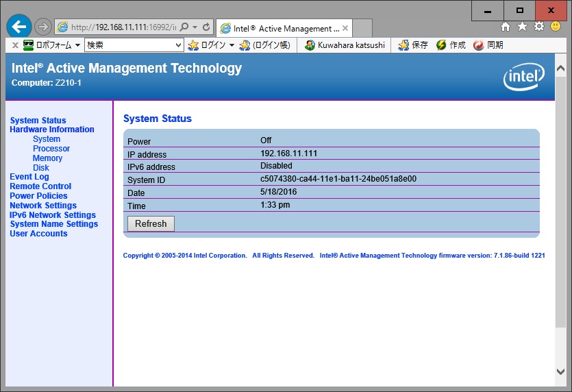The width and height of the screenshot is (572, 392).
Task: Open the System Name Settings sidebar link
Action: coord(54,224)
